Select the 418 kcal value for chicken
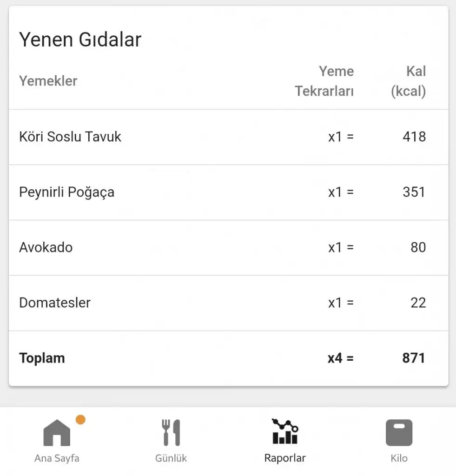456x476 pixels. pos(414,137)
